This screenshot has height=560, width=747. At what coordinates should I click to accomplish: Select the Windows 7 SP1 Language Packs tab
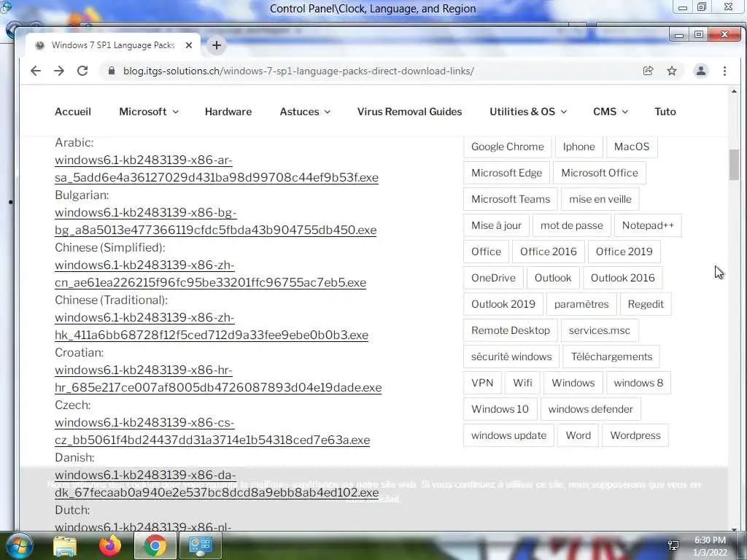[113, 45]
